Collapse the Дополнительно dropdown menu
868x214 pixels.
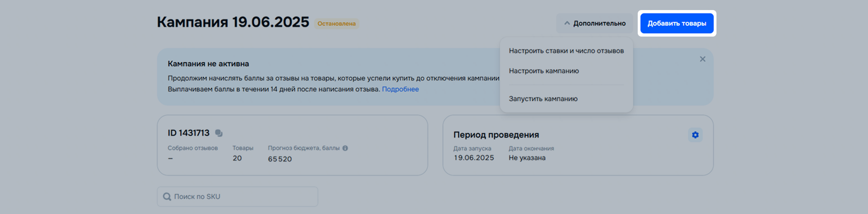[x=594, y=23]
